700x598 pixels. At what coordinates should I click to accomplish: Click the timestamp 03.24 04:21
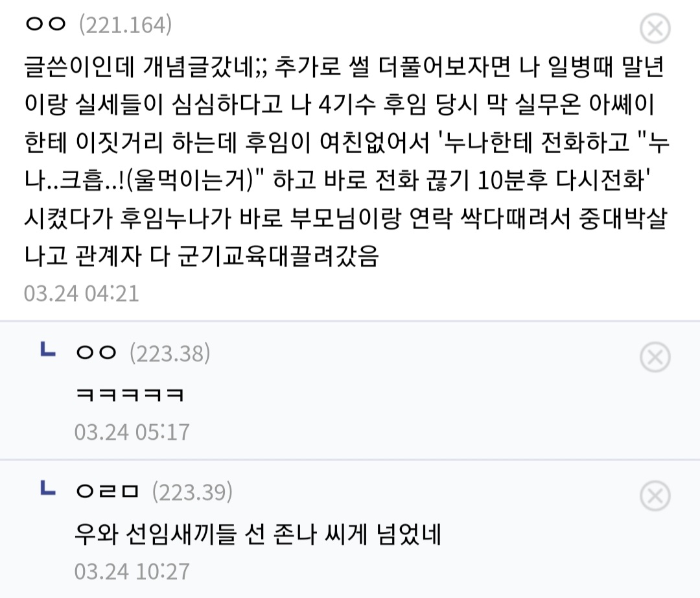[82, 293]
